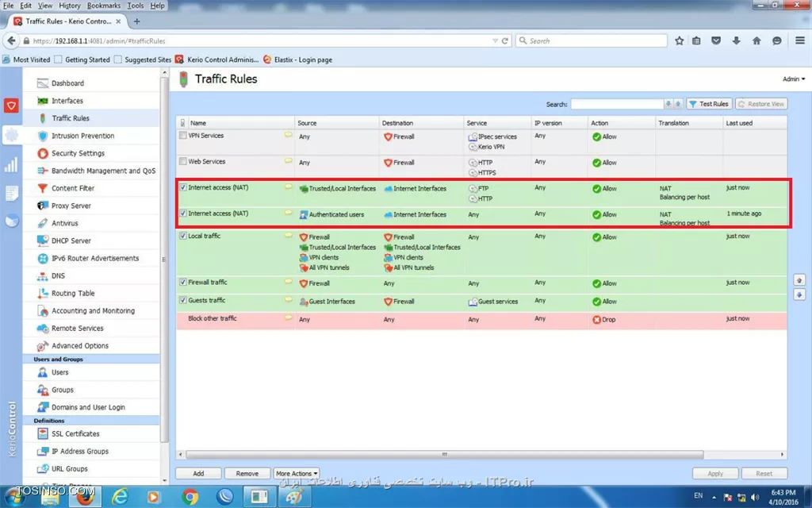
Task: Open the History menu
Action: pos(70,6)
